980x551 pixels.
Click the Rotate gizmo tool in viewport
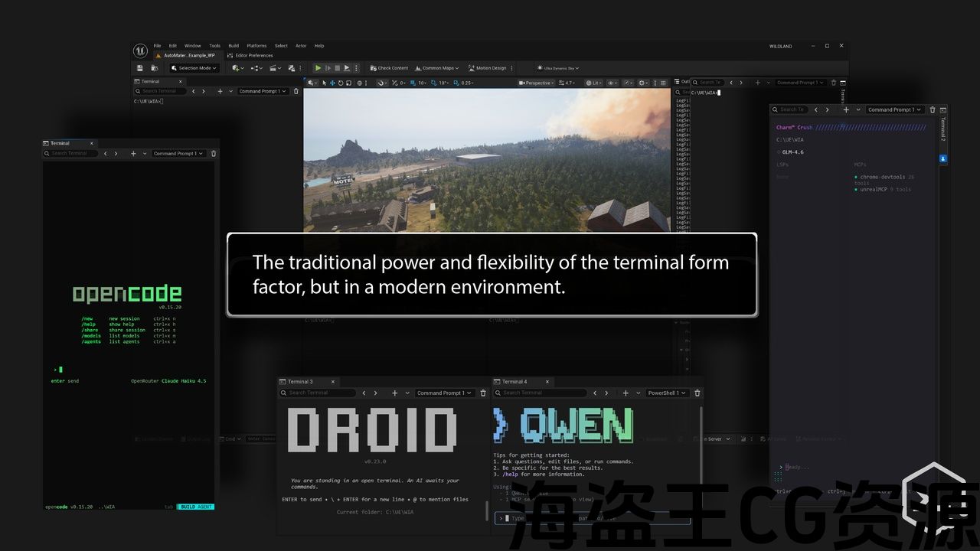pos(341,83)
